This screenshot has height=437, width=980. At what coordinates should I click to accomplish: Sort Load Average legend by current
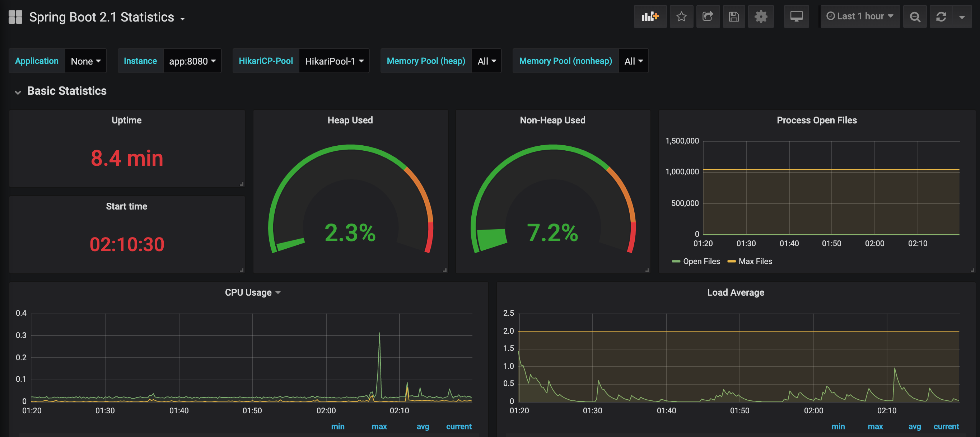click(946, 426)
